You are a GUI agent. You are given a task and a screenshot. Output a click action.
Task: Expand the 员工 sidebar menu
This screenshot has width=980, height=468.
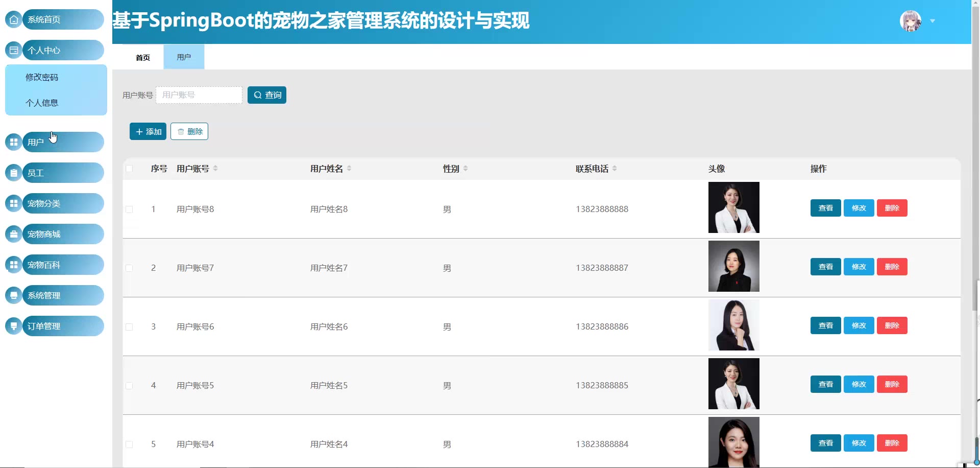click(63, 173)
